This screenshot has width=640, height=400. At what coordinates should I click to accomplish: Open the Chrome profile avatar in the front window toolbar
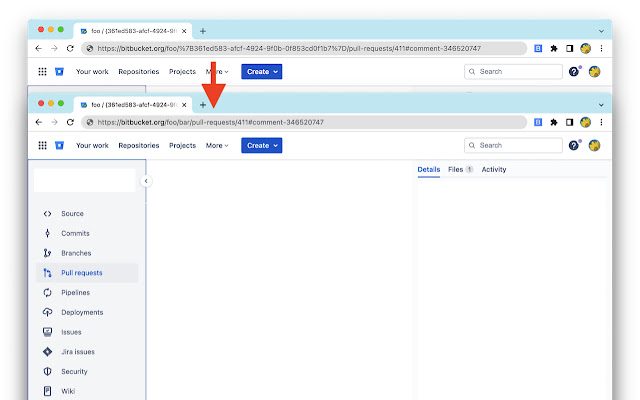pyautogui.click(x=585, y=122)
